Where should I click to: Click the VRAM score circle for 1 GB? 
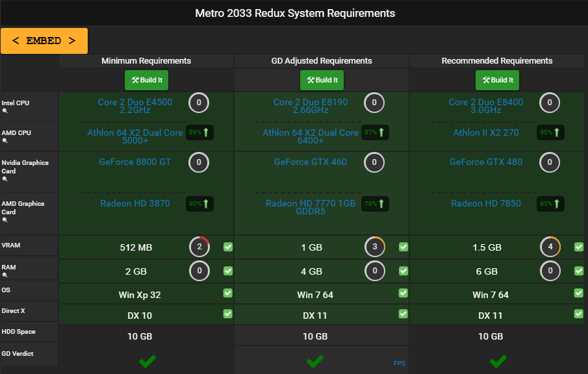(375, 247)
